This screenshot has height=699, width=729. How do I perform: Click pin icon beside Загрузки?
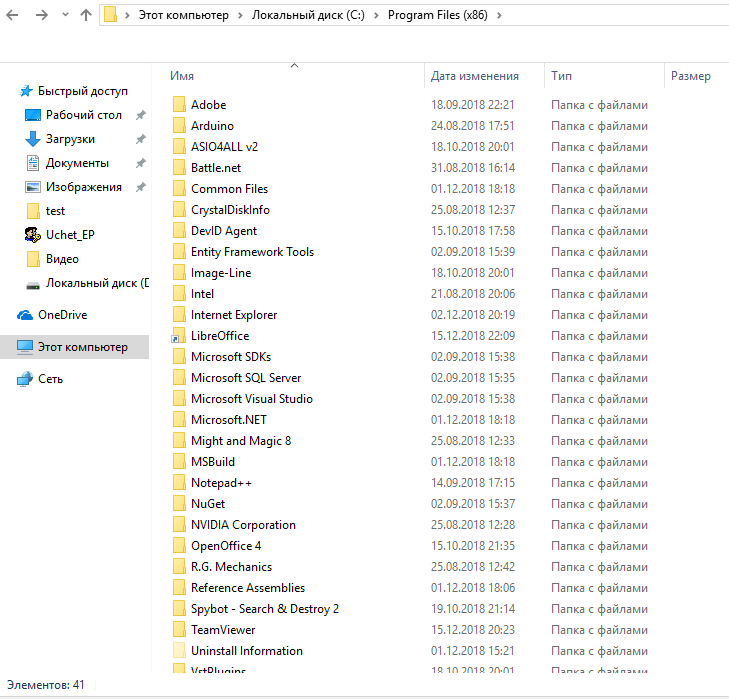pyautogui.click(x=140, y=139)
